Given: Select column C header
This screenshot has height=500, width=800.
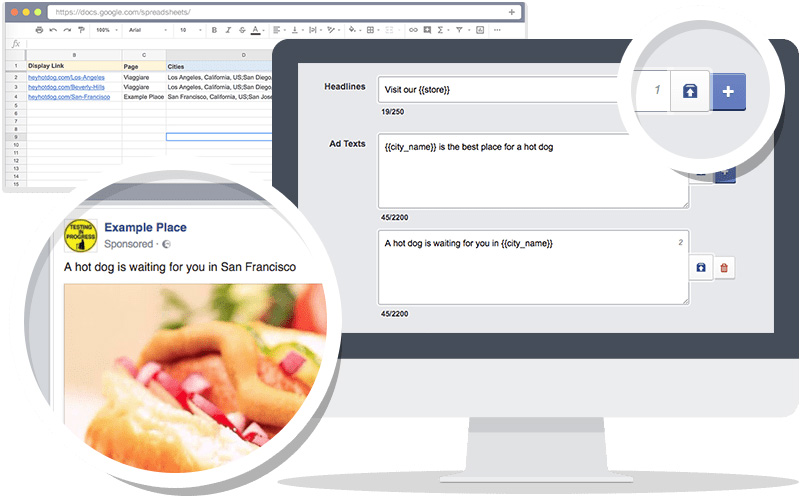Looking at the screenshot, I should [144, 55].
